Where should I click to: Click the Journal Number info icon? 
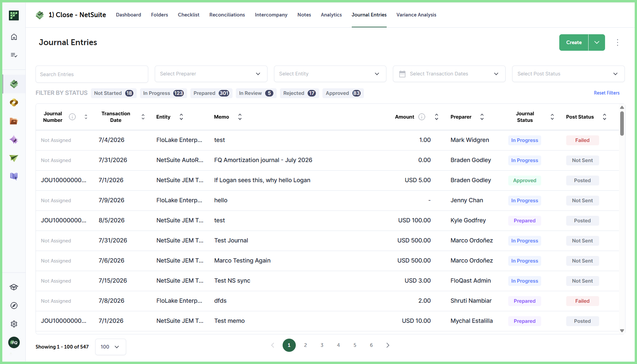coord(72,117)
